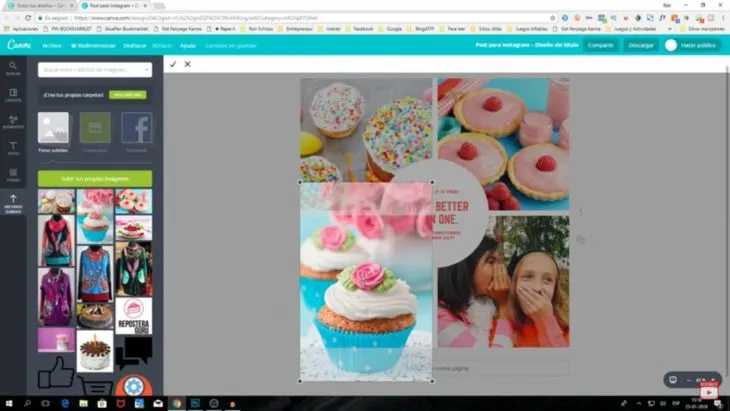The height and width of the screenshot is (411, 730).
Task: Select the chocolate cake thumbnail
Action: point(95,316)
